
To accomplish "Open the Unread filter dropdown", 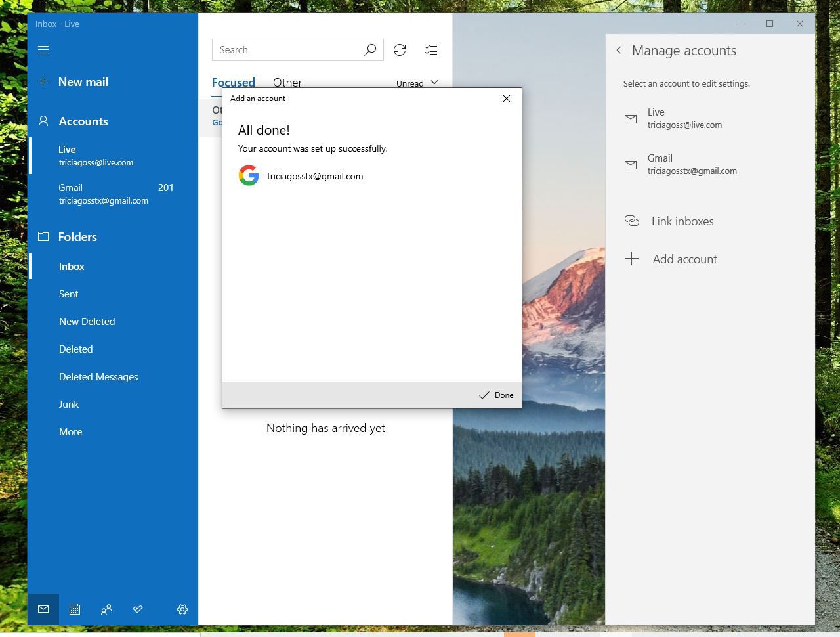I will (x=417, y=83).
